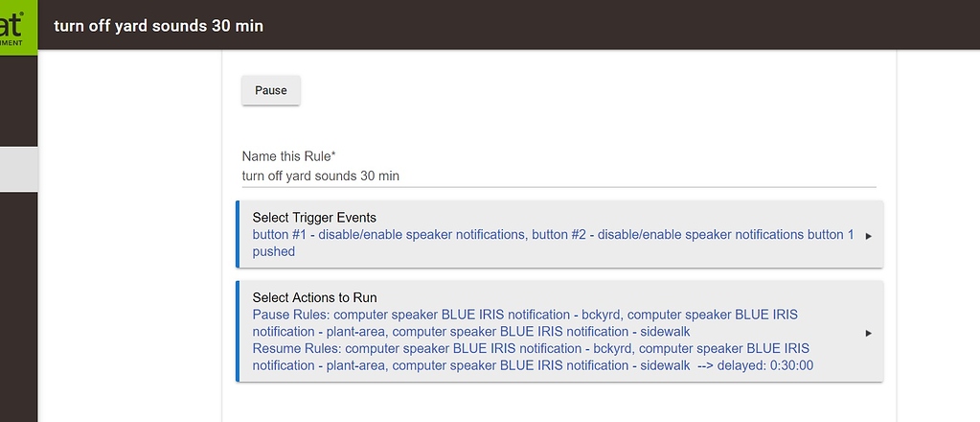Screen dimensions: 980x422
Task: Click empty dark header bar right of title
Action: tap(623, 26)
